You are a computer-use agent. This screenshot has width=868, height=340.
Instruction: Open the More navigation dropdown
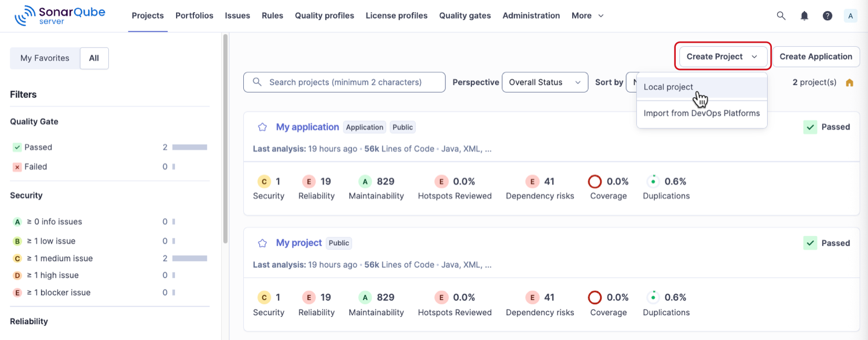click(x=587, y=16)
